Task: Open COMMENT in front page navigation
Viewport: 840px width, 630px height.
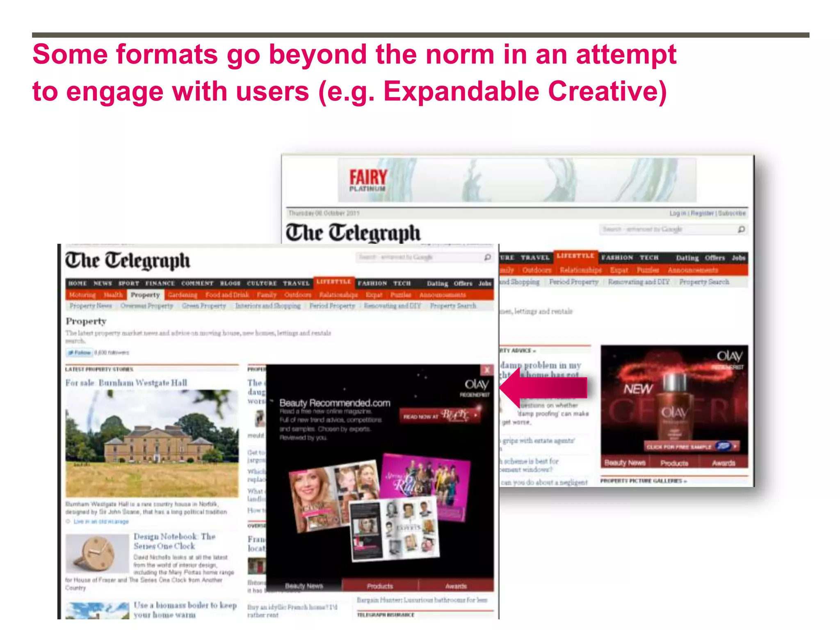Action: (197, 283)
